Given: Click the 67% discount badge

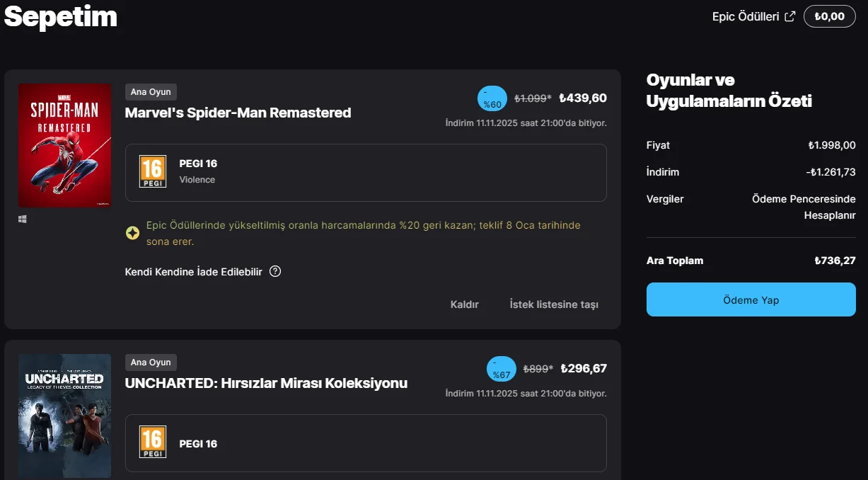Looking at the screenshot, I should (502, 369).
